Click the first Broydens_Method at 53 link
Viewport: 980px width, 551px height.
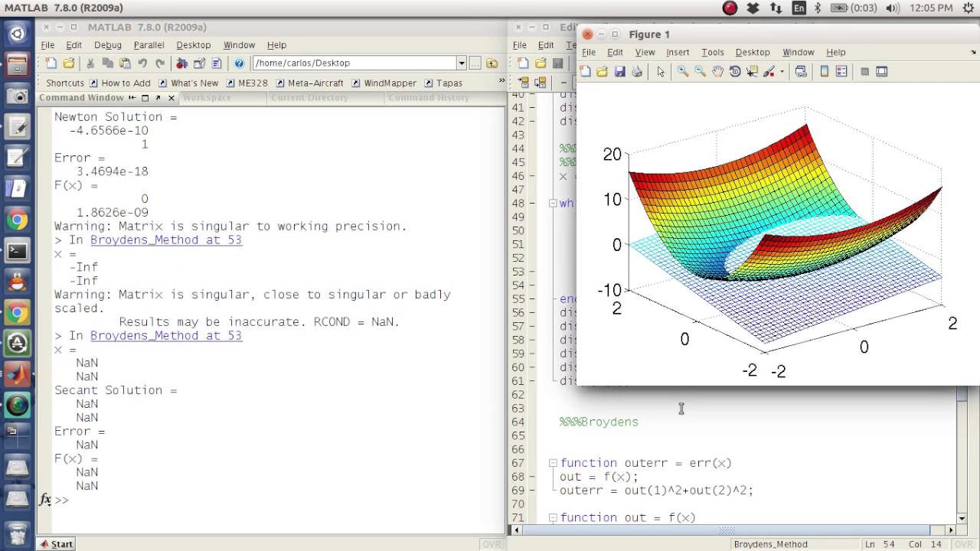(x=166, y=240)
